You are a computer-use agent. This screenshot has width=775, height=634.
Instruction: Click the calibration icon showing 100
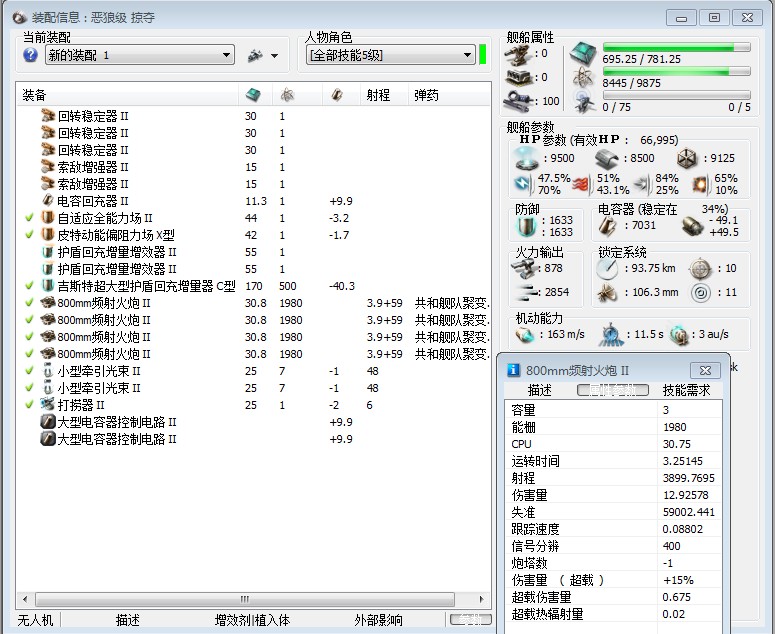click(517, 101)
